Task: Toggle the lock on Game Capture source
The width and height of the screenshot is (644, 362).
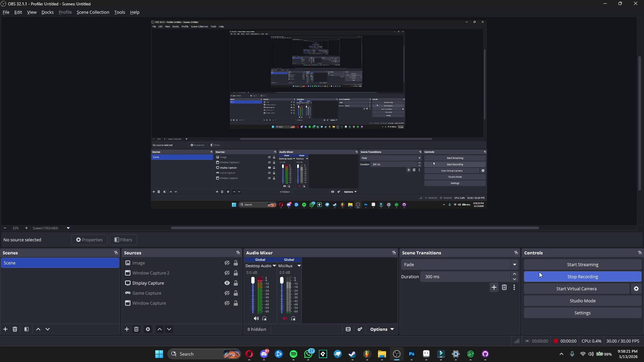Action: tap(236, 293)
